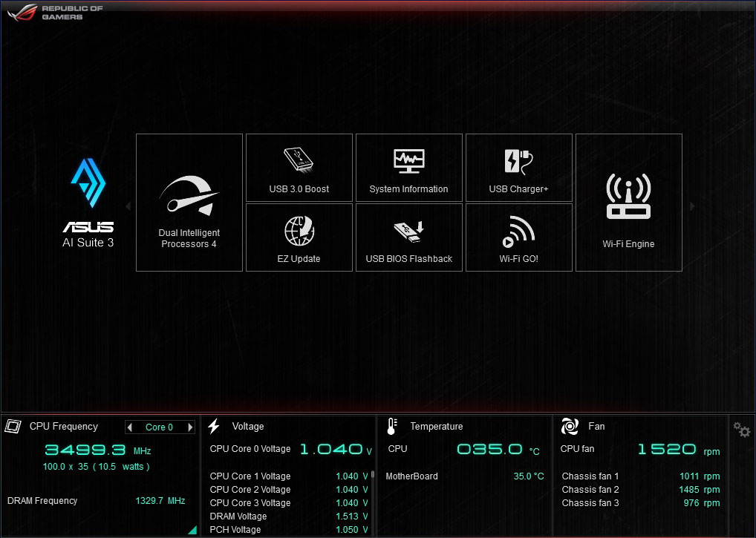The height and width of the screenshot is (538, 756).
Task: Open the Wi-Fi Engine tile
Action: click(x=629, y=203)
